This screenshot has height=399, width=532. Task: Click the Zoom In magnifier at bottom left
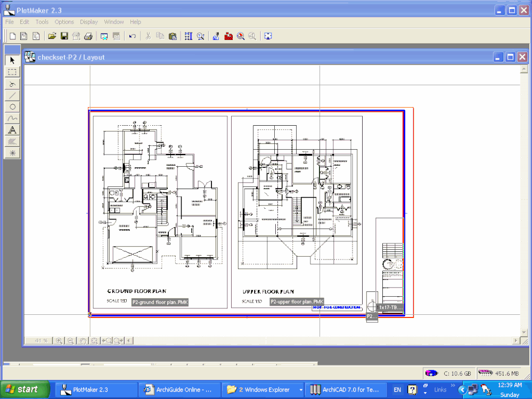59,340
